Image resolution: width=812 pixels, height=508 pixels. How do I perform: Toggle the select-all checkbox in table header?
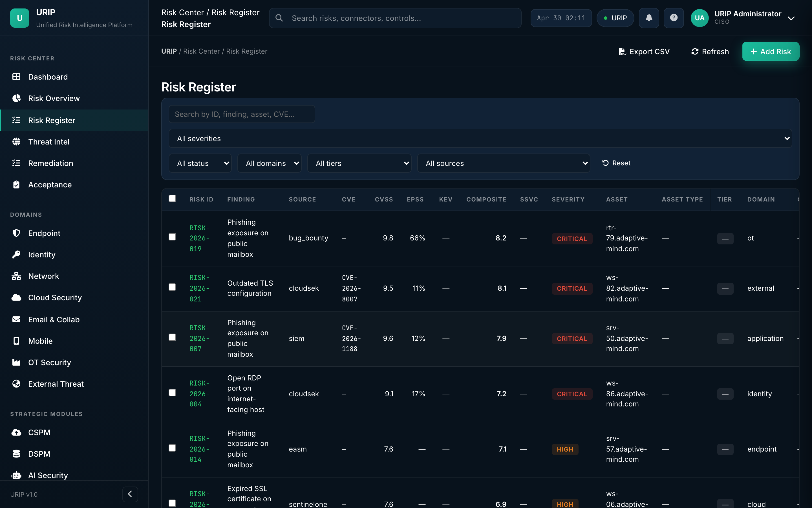[x=172, y=199]
